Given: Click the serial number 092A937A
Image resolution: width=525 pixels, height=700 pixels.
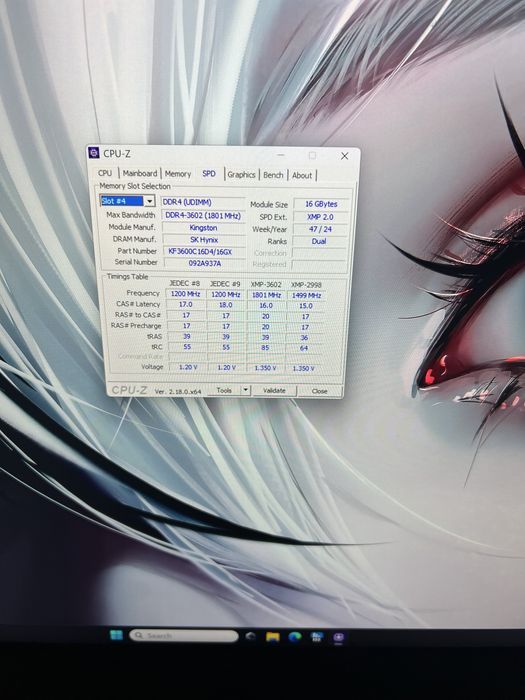Looking at the screenshot, I should (x=205, y=263).
